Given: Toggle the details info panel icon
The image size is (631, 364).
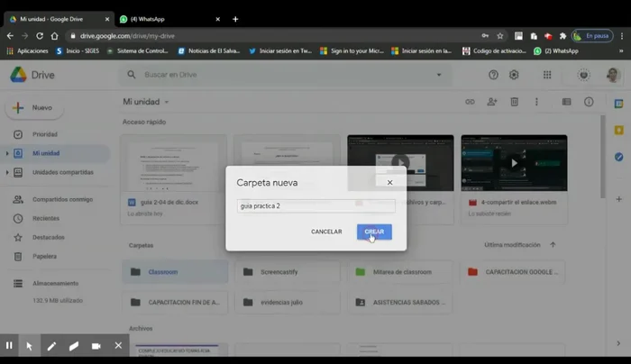Looking at the screenshot, I should click(589, 102).
